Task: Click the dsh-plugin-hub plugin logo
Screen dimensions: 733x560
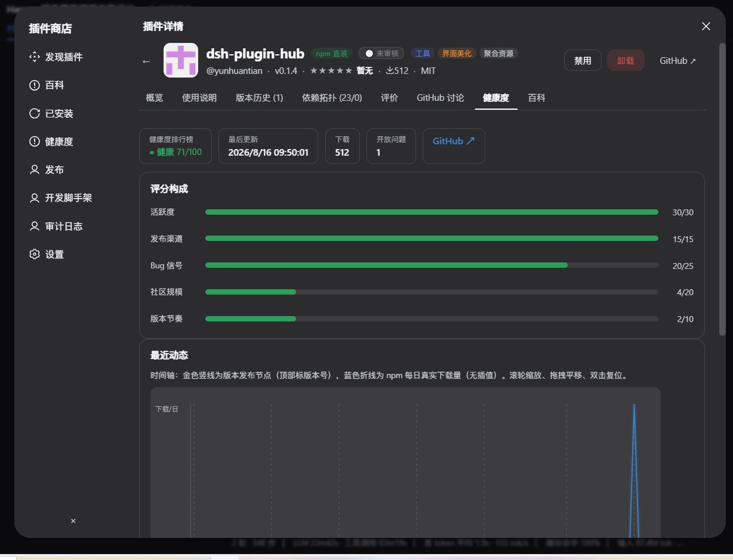Action: click(181, 60)
